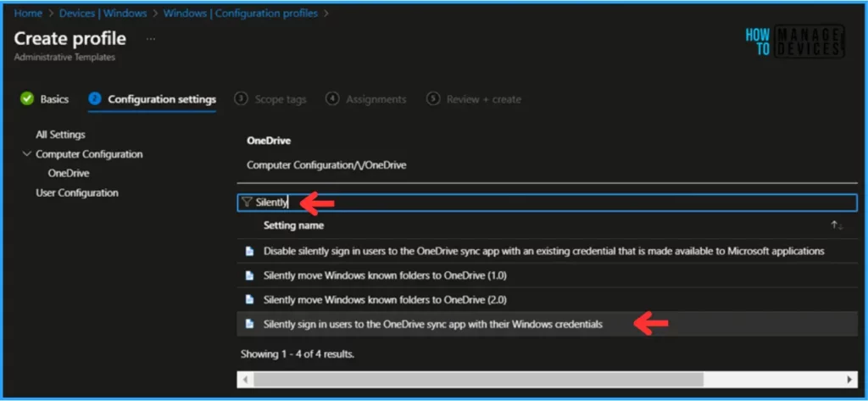The height and width of the screenshot is (401, 868).
Task: Click the Computer Configuration/\/OneDrive path text
Action: pos(326,165)
